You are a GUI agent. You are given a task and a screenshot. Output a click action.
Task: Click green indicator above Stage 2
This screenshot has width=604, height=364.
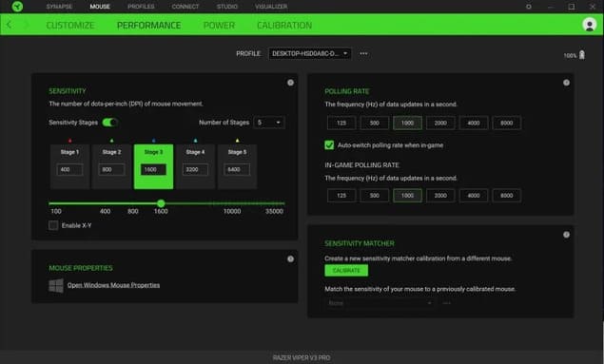point(111,141)
